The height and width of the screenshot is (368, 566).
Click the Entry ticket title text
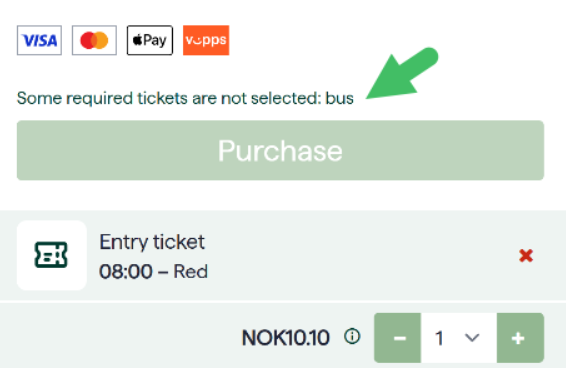(x=152, y=242)
